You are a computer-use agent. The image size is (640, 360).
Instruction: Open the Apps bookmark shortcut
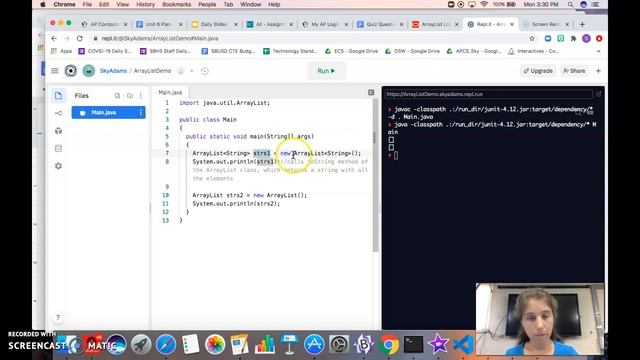62,51
